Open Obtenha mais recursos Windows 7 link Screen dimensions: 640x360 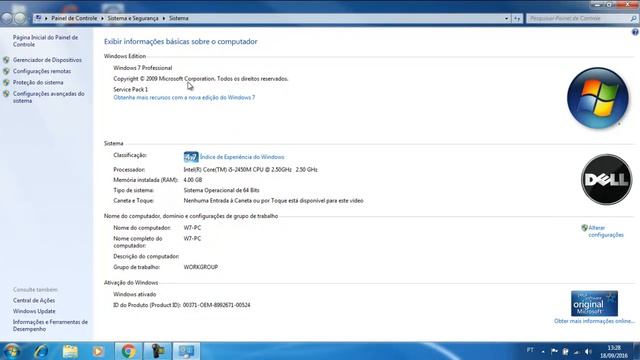click(184, 98)
